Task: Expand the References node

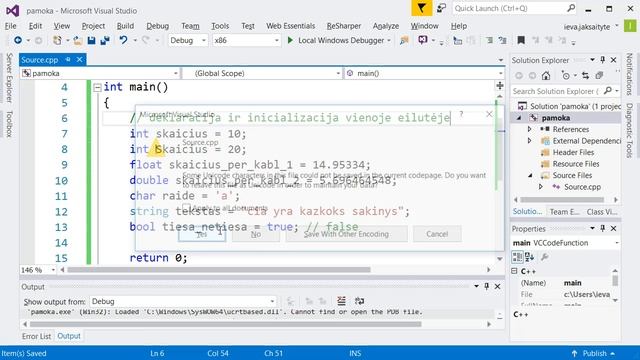Action: click(529, 129)
